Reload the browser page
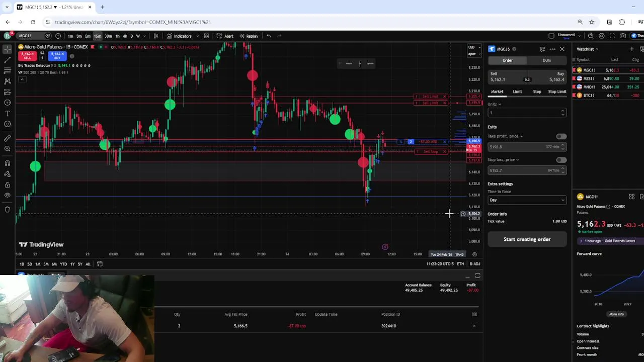Screen dimensions: 644x362 [33, 22]
